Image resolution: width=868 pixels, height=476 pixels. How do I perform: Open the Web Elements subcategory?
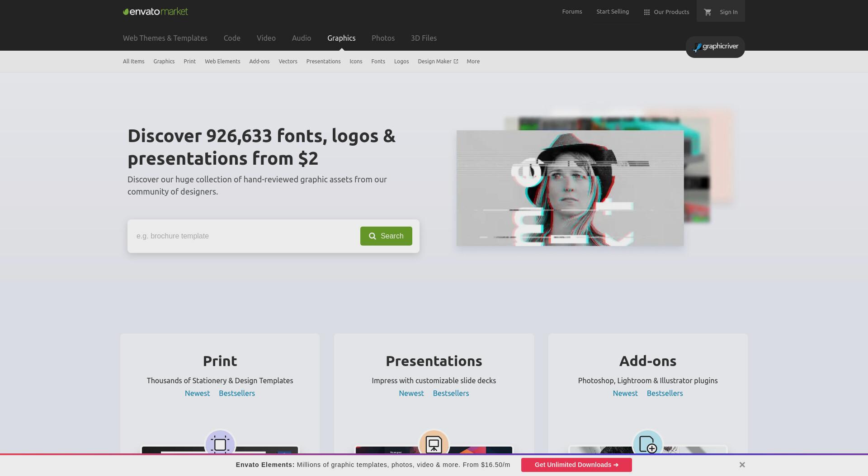point(222,62)
